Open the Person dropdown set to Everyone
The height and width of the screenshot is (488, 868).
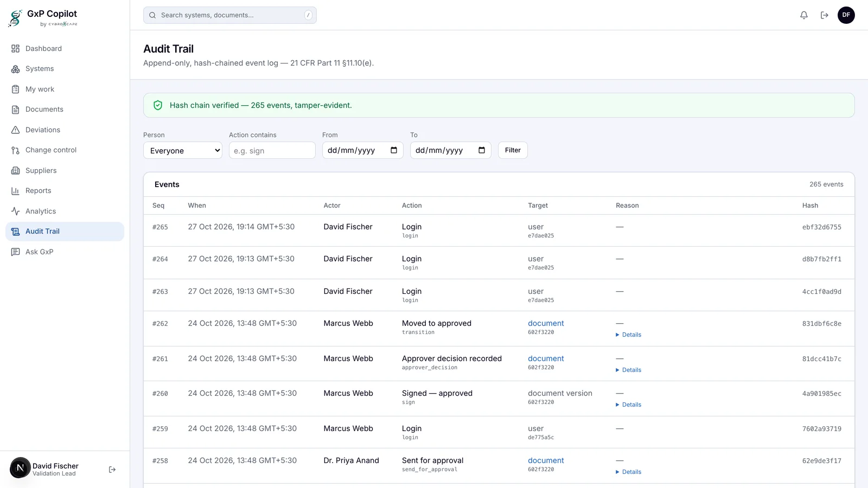pos(183,150)
